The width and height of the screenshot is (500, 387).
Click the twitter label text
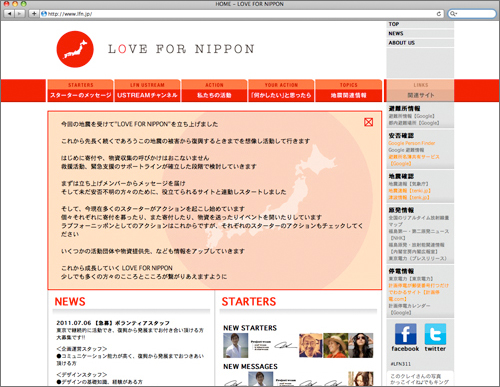tap(435, 349)
